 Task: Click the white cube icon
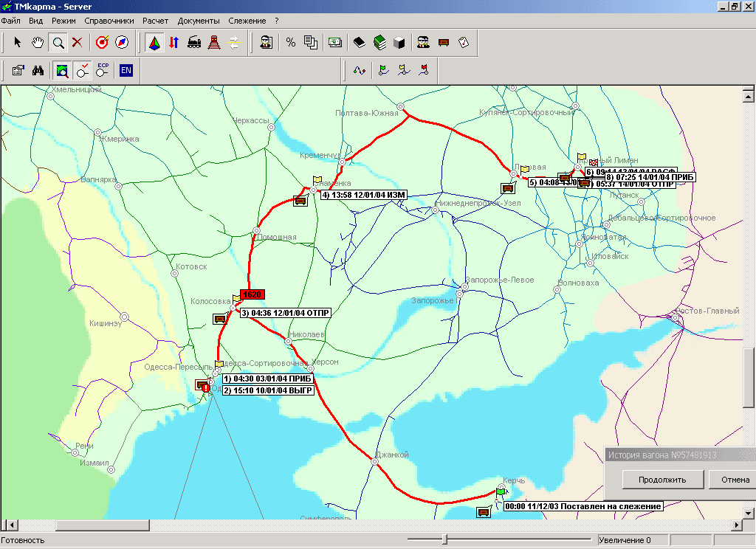[x=399, y=43]
